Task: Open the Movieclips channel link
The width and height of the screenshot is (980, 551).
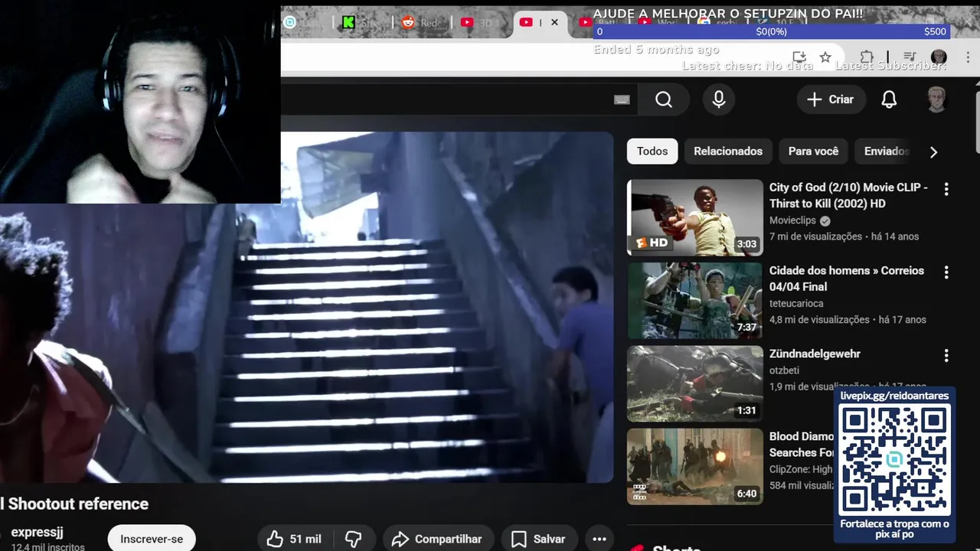Action: 794,220
